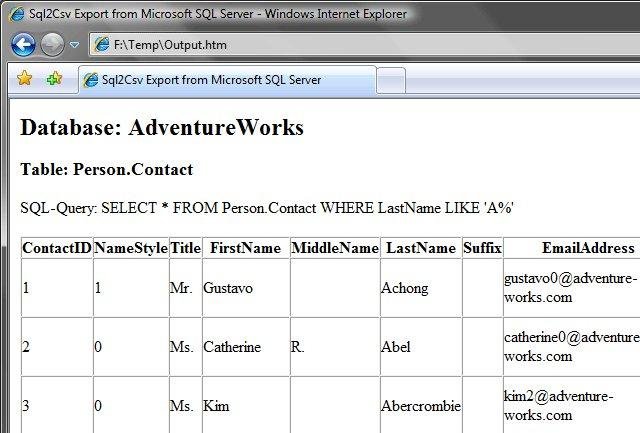Select the Sql2Csv Export browser tab
This screenshot has width=640, height=433.
(x=227, y=80)
